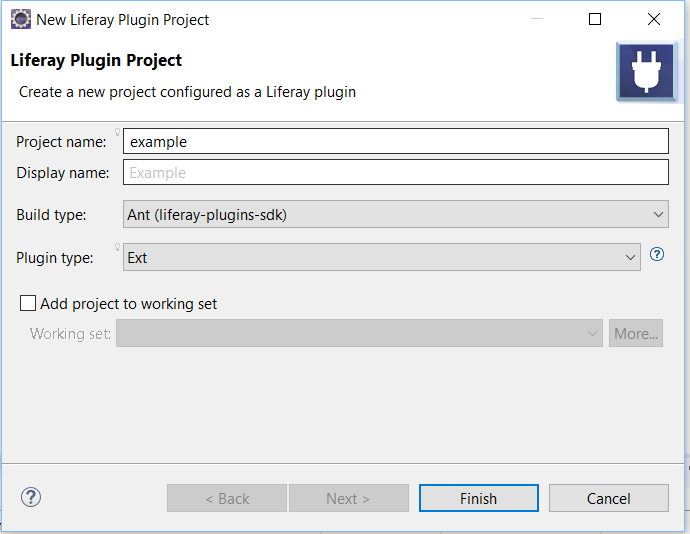The image size is (690, 534).
Task: Click the 'Create a new project configured' description
Action: pyautogui.click(x=187, y=92)
